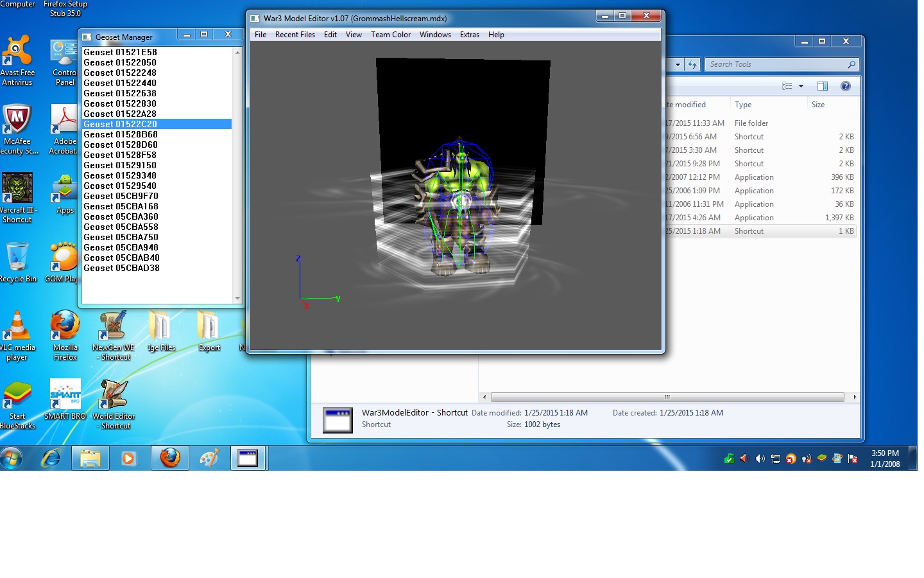Open the network connection tray icon
The width and height of the screenshot is (924, 578).
775,459
